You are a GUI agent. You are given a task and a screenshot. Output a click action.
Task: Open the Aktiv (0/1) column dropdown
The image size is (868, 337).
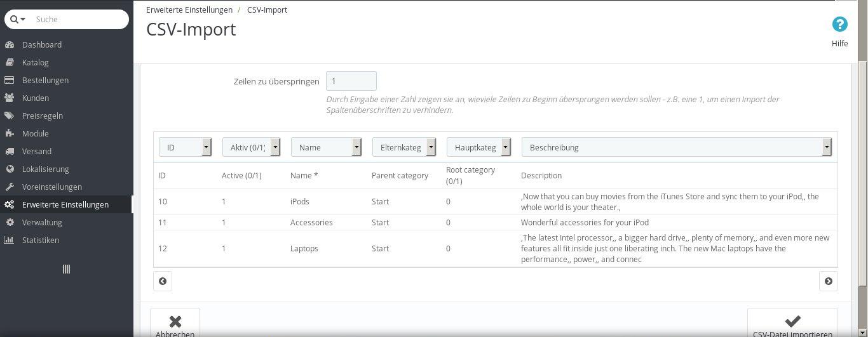(x=252, y=147)
